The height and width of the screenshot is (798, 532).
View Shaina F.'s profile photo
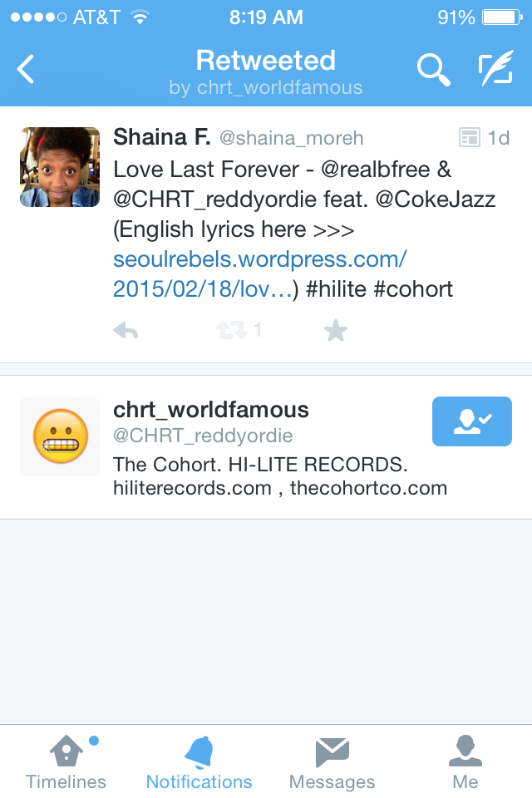point(60,167)
